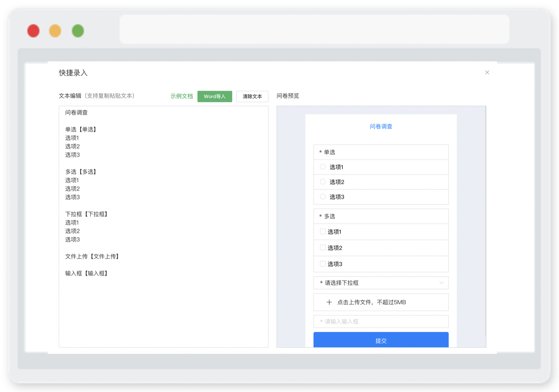
Task: Select radio option 选项3 under 单选
Action: point(322,197)
